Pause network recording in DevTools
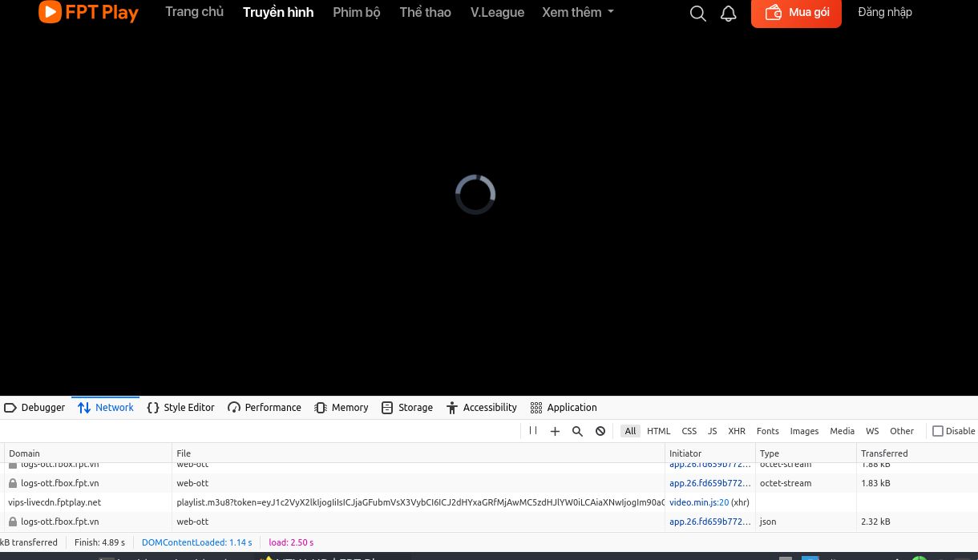Image resolution: width=978 pixels, height=560 pixels. 533,431
